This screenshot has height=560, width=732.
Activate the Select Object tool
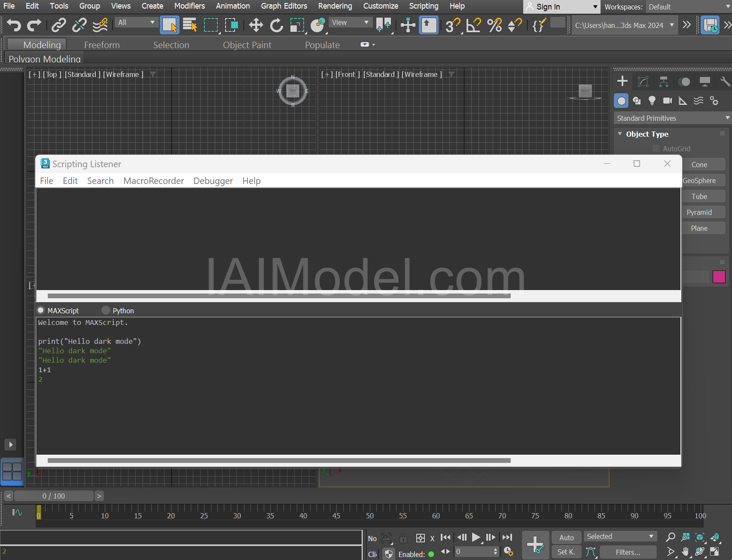click(x=170, y=25)
